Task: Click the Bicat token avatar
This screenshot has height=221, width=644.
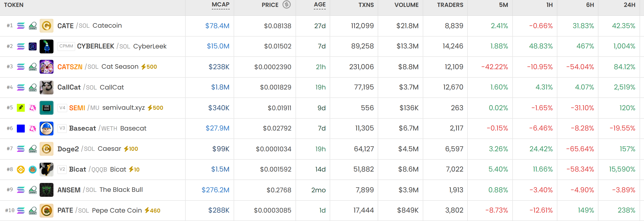Action: [x=47, y=170]
